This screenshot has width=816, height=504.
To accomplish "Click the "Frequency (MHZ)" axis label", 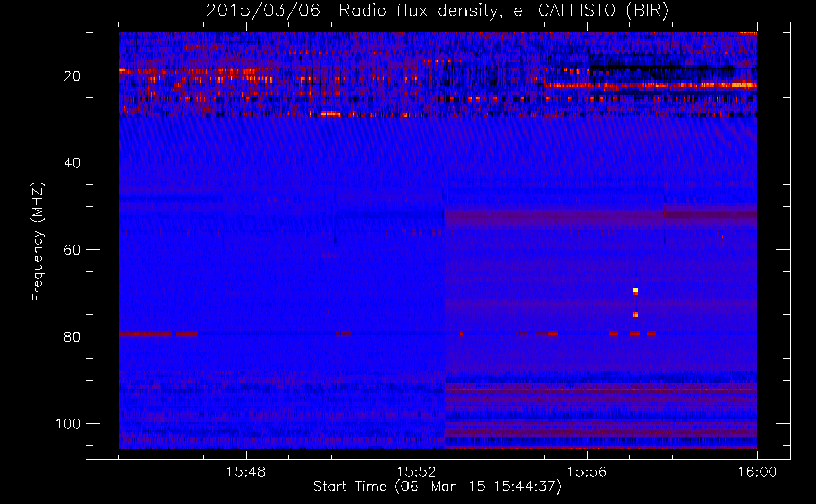I will (38, 242).
